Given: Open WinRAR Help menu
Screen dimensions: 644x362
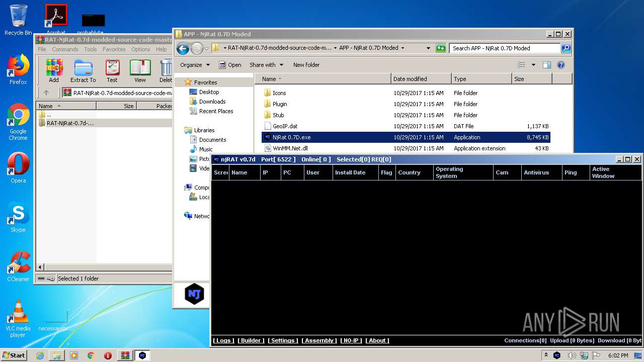Looking at the screenshot, I should pyautogui.click(x=161, y=49).
